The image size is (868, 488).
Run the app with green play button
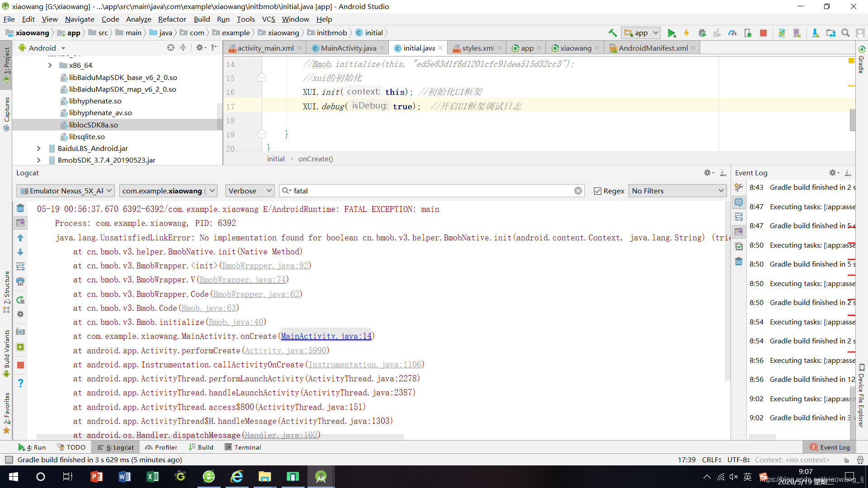click(671, 33)
